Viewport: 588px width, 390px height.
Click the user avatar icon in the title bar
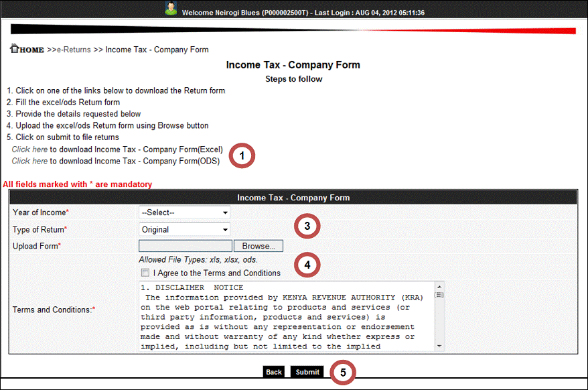(171, 8)
